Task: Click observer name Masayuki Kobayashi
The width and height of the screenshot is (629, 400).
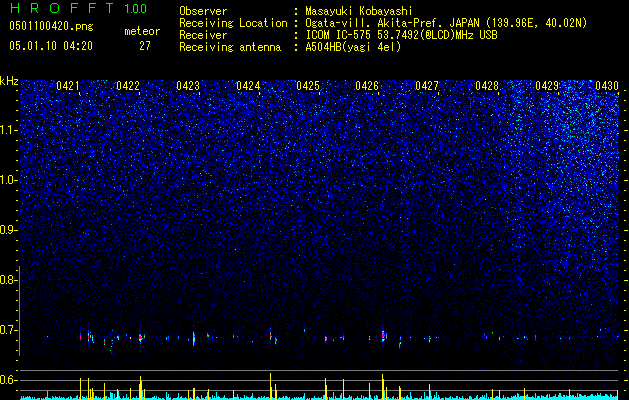Action: pos(359,11)
